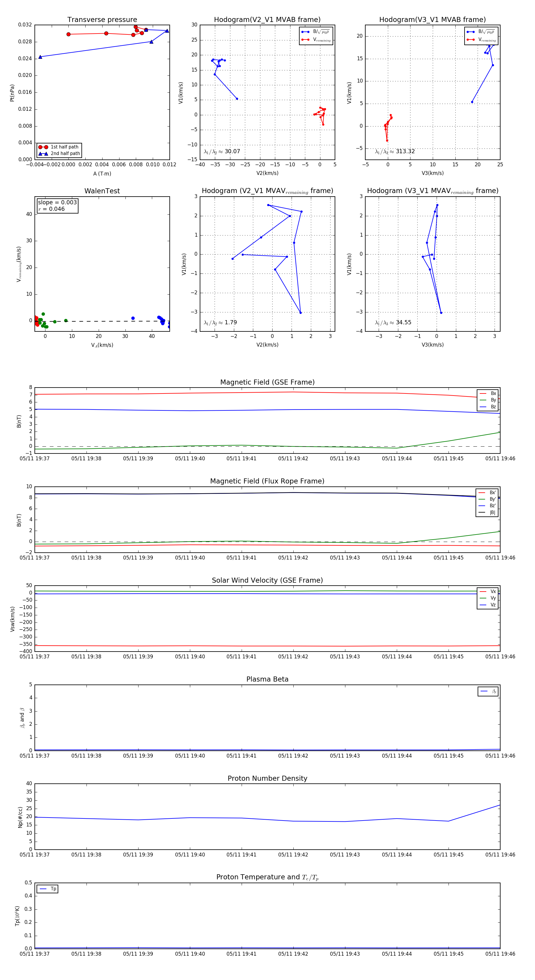This screenshot has height=980, width=535.
Task: Click the "Np(#/cc)" y-axis label
Action: (20, 817)
